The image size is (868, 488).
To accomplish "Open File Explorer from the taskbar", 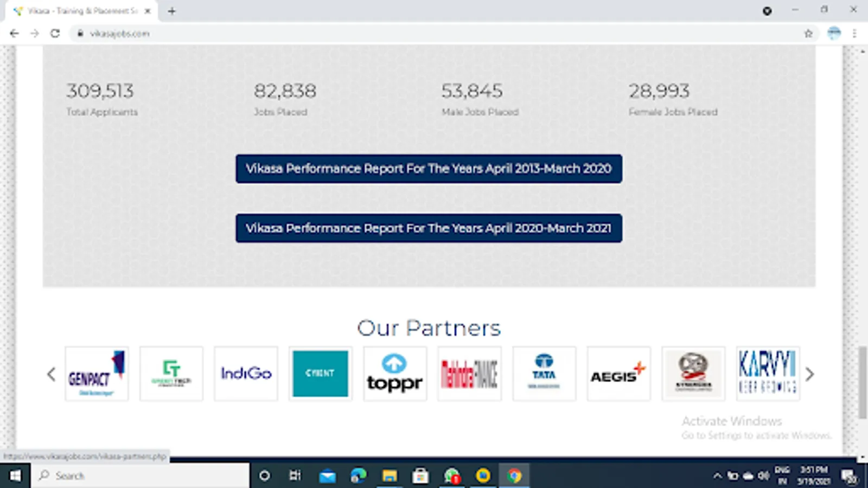I will tap(389, 476).
